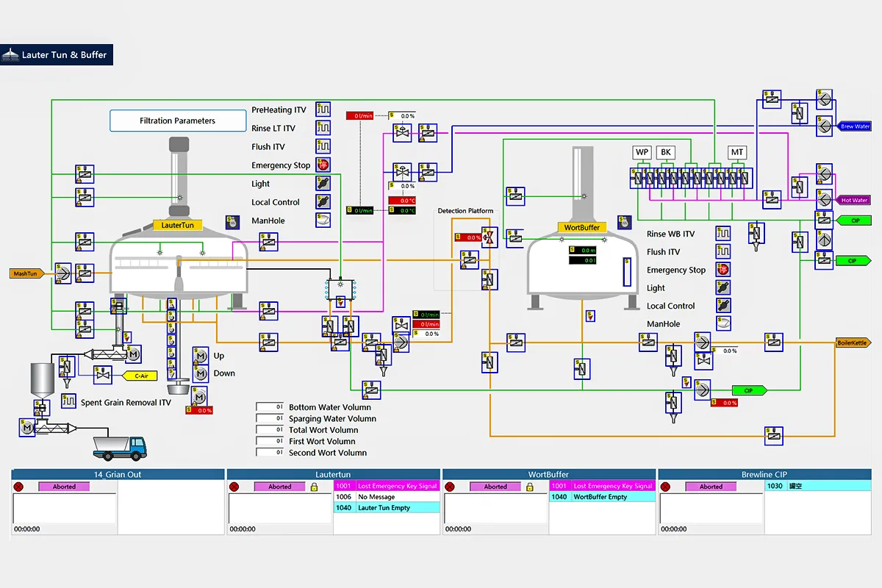Click the Hot Water tag

[x=854, y=200]
